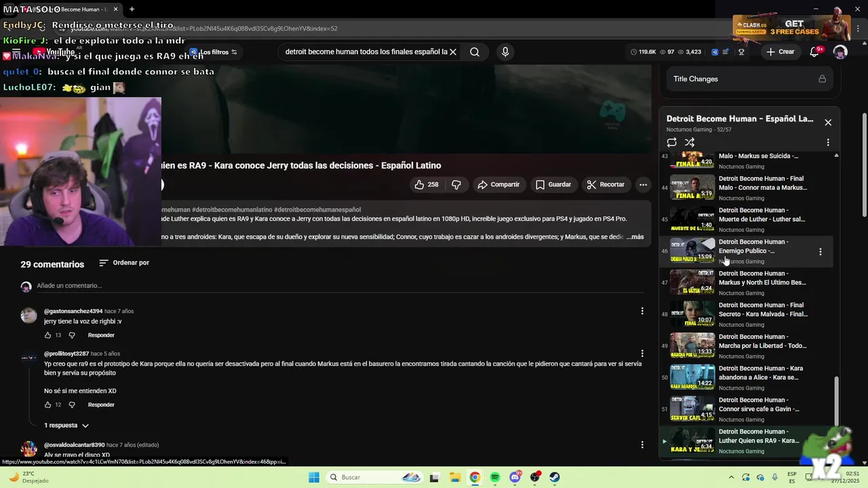Click the trophy icon in the stats bar

click(x=741, y=52)
